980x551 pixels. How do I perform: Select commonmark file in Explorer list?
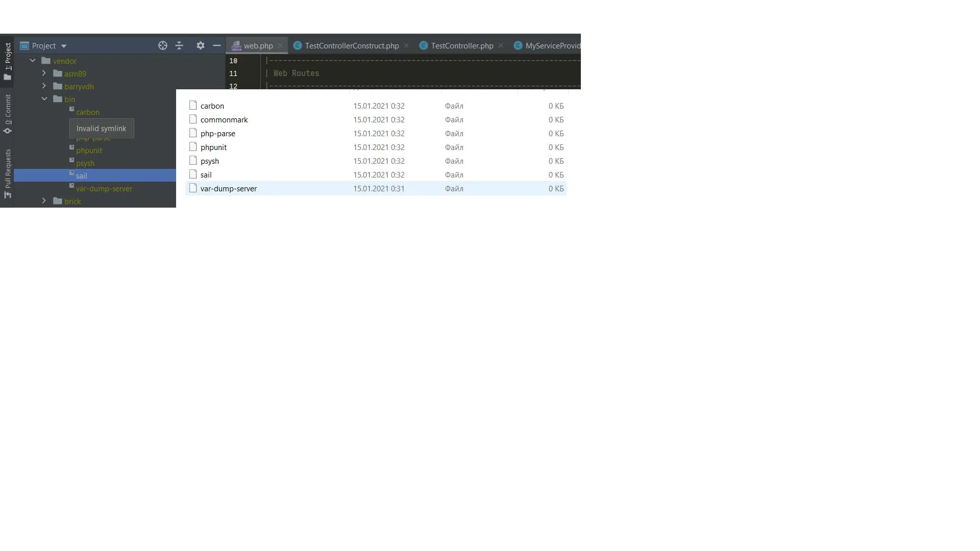pyautogui.click(x=224, y=120)
